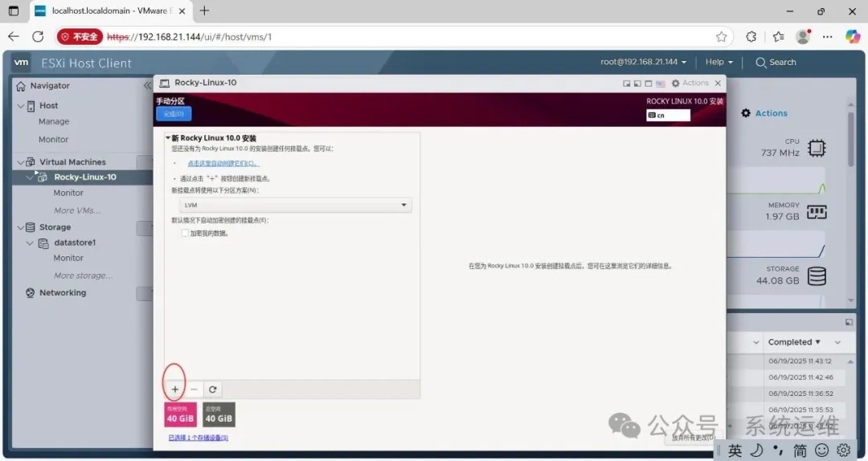
Task: Click the vm VMware logo
Action: click(22, 63)
